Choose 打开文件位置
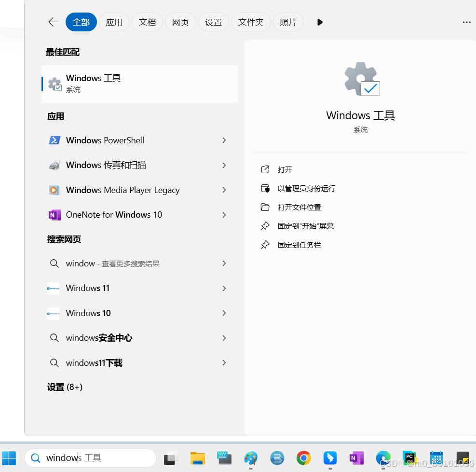Viewport: 476px width, 472px height. (299, 207)
